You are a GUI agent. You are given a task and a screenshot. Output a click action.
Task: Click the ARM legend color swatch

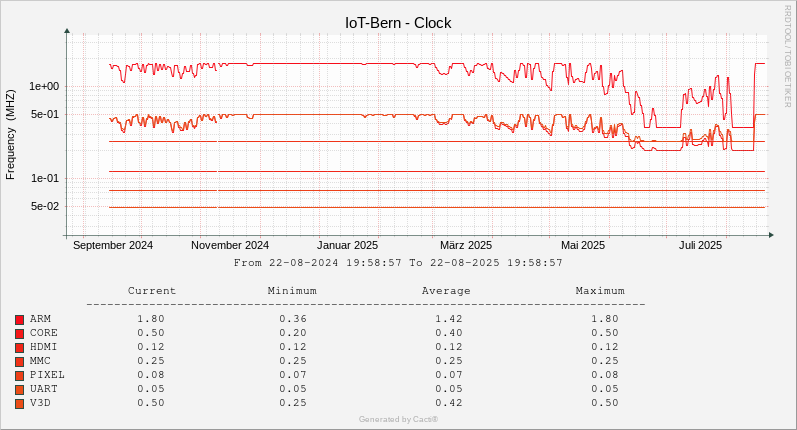coord(19,320)
